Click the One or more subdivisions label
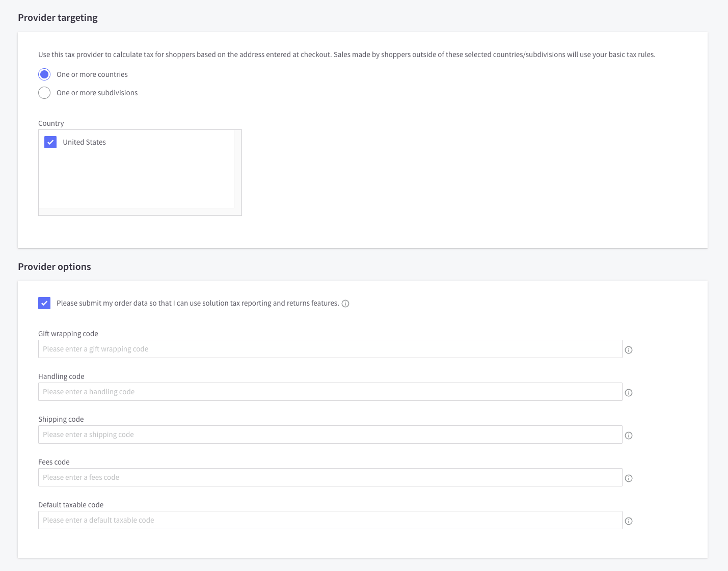The image size is (728, 571). tap(97, 93)
